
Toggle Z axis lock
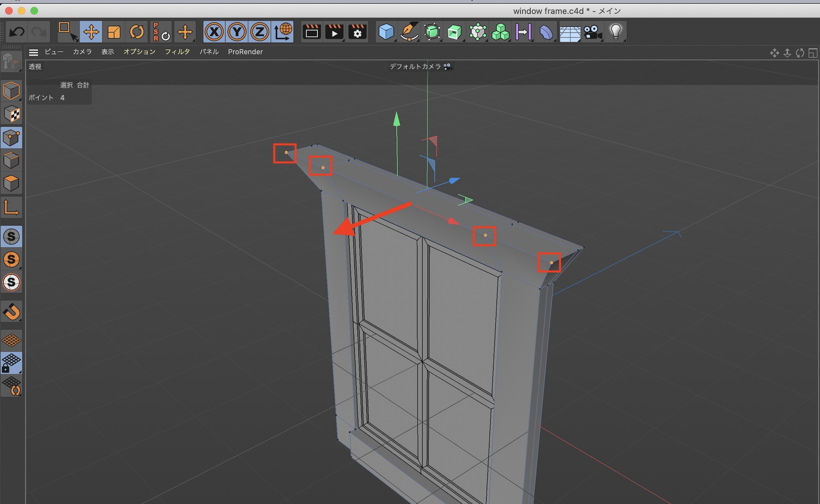tap(260, 32)
